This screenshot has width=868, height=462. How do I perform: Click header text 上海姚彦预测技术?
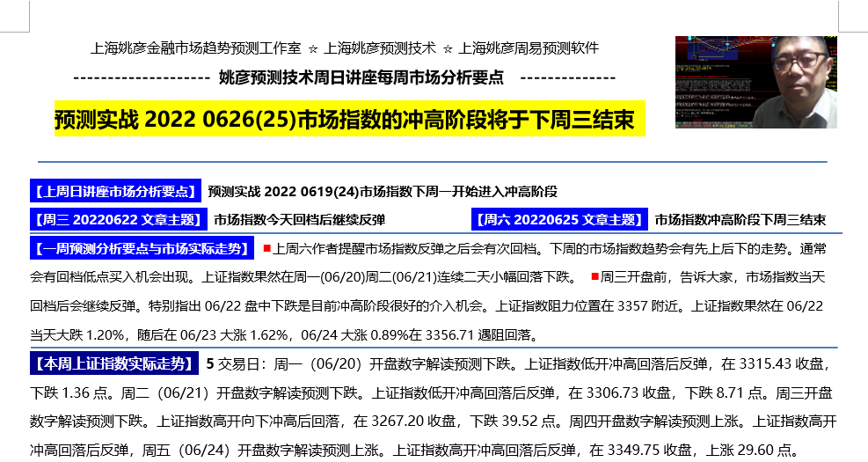380,48
